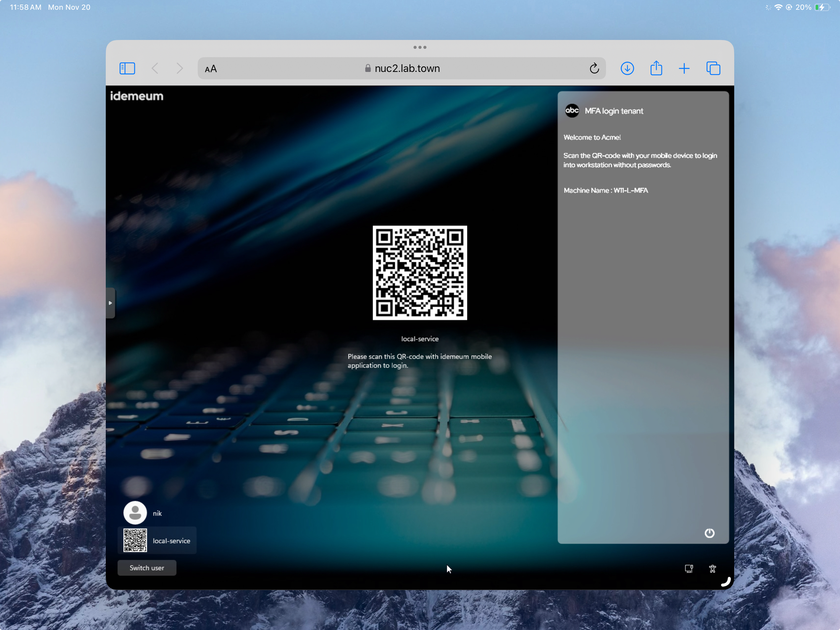Click the MFA login tenant title

614,111
